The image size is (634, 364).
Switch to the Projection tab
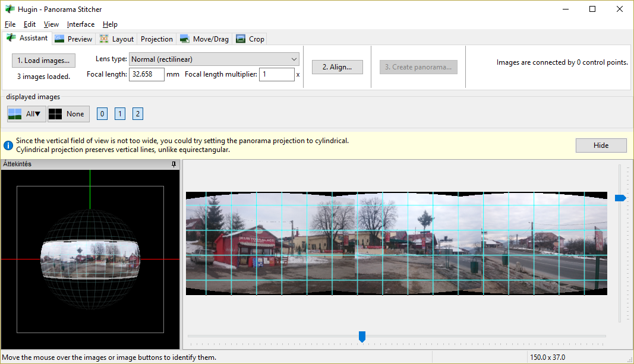[x=157, y=39]
